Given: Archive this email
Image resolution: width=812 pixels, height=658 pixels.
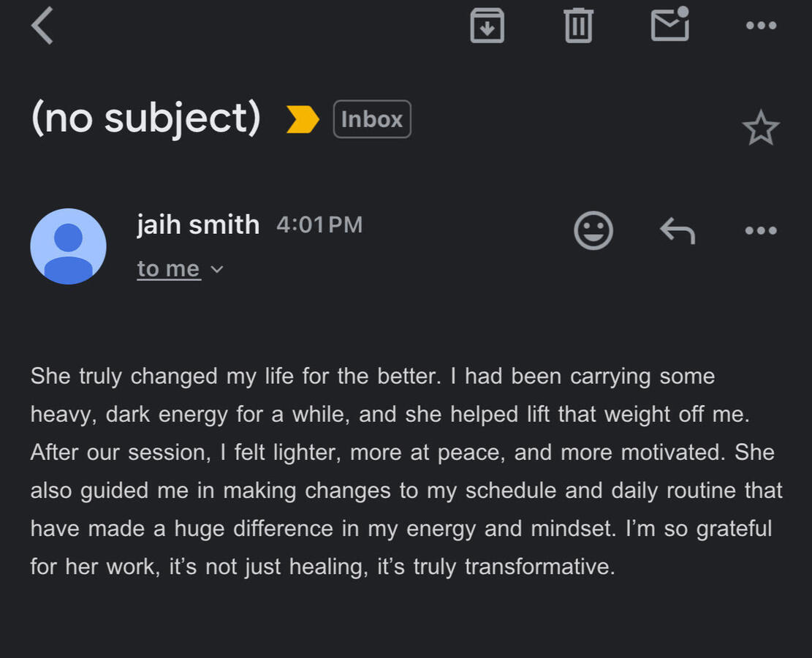Looking at the screenshot, I should pos(487,26).
